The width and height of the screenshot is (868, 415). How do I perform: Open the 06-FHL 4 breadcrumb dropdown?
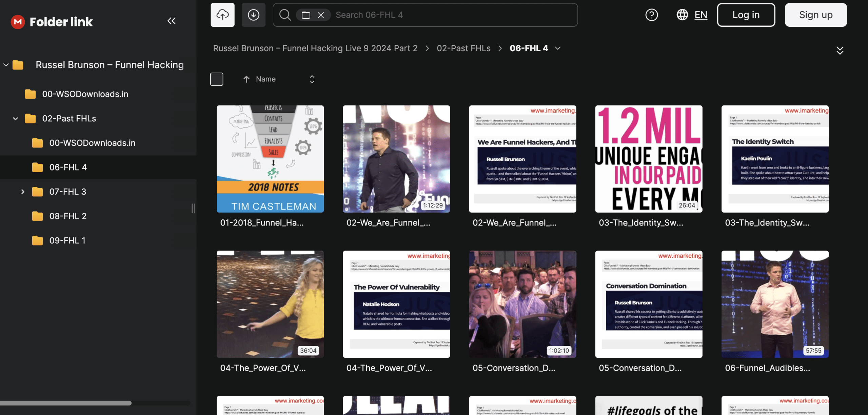pos(558,48)
